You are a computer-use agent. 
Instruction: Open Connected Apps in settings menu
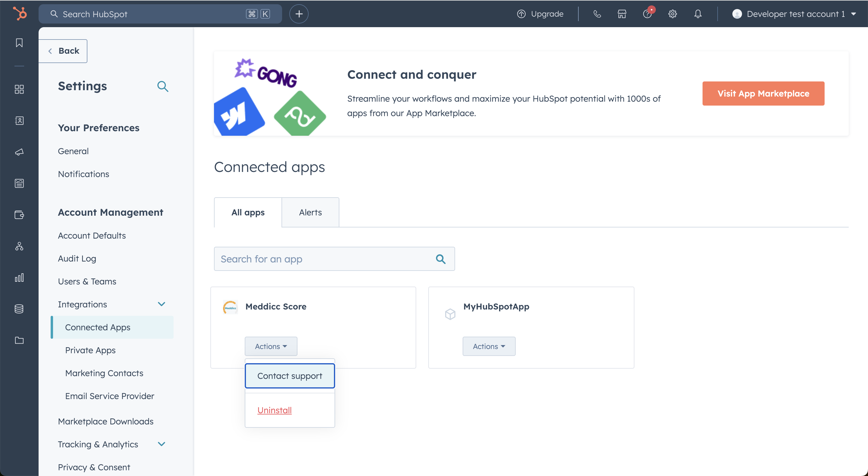[x=112, y=327]
